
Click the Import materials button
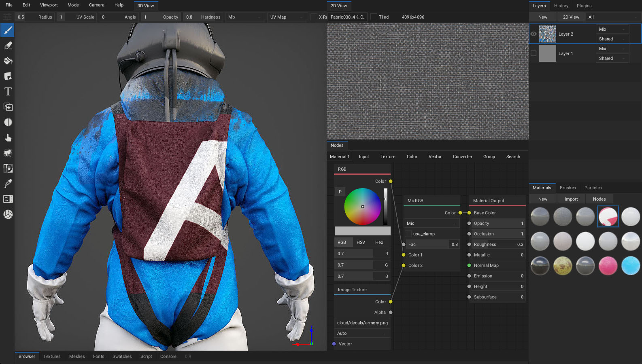(x=571, y=199)
